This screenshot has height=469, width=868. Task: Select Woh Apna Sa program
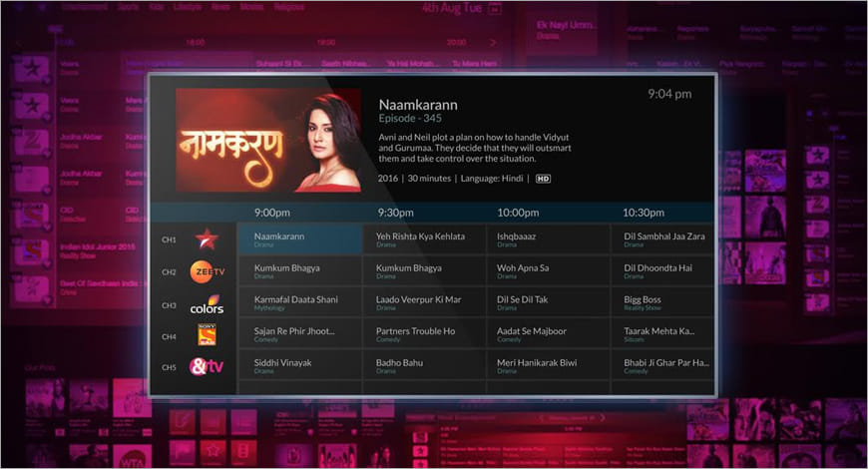pos(548,270)
